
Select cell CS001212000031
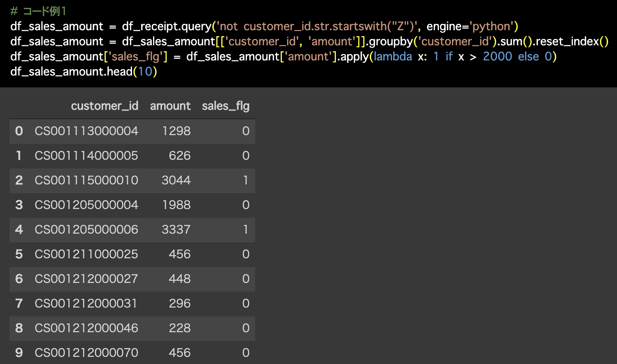(x=86, y=304)
